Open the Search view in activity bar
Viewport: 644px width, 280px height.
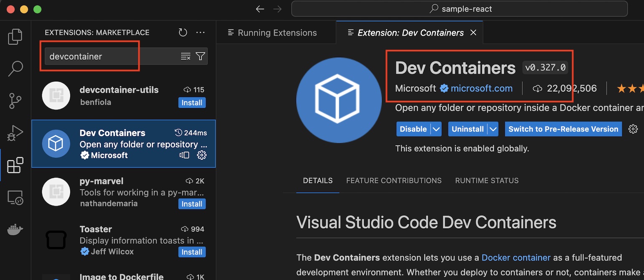pos(15,69)
